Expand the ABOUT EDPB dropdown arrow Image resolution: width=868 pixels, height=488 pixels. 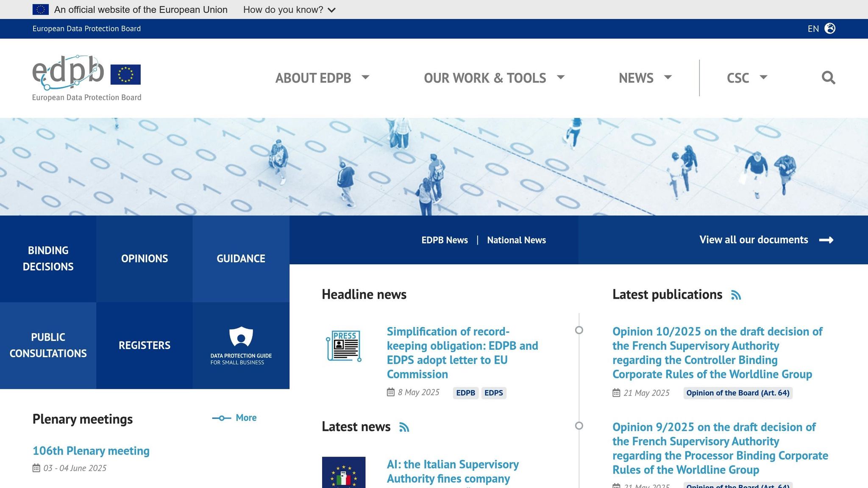coord(365,77)
